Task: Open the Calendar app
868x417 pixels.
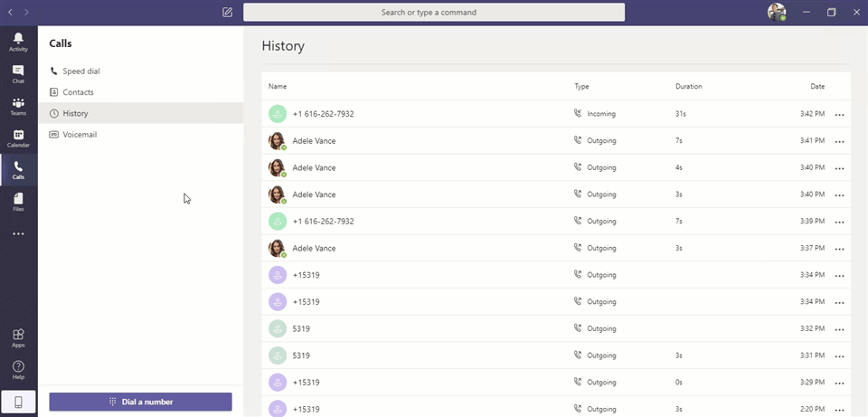Action: coord(18,138)
